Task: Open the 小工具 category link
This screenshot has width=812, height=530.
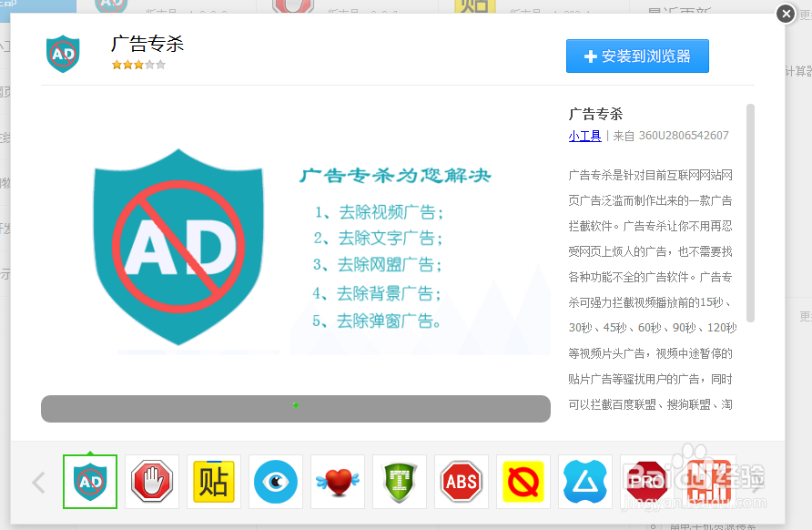Action: click(x=584, y=135)
